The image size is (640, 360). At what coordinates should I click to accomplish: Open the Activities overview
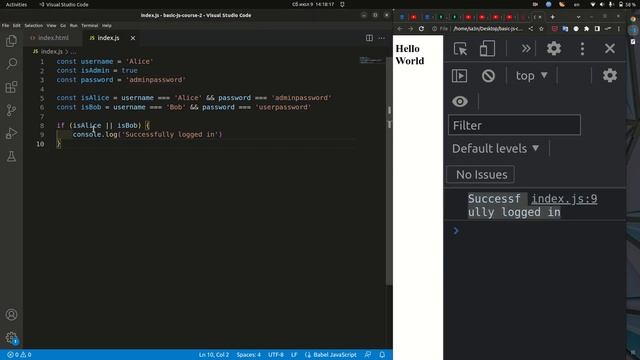point(16,4)
